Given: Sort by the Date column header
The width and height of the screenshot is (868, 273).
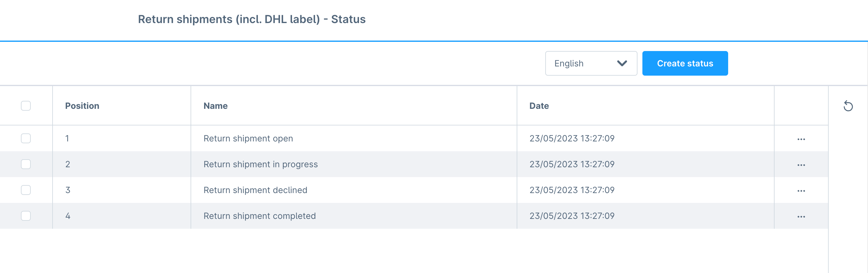Looking at the screenshot, I should click(x=539, y=106).
